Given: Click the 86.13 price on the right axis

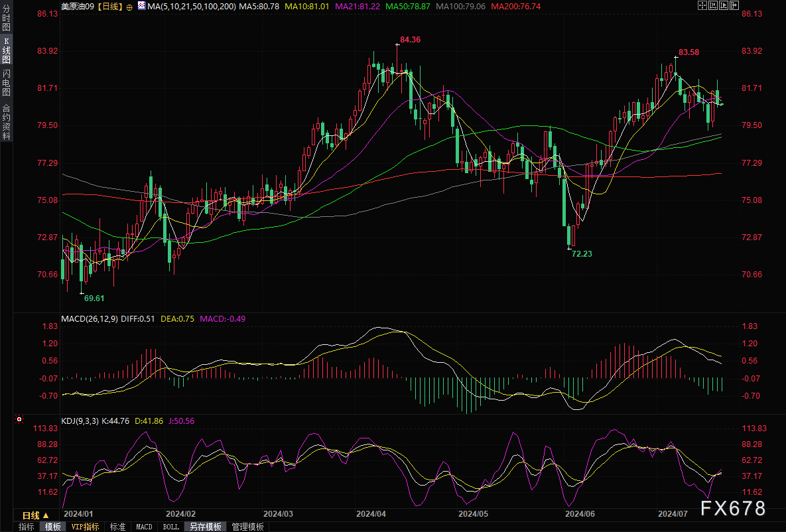Looking at the screenshot, I should coord(752,13).
